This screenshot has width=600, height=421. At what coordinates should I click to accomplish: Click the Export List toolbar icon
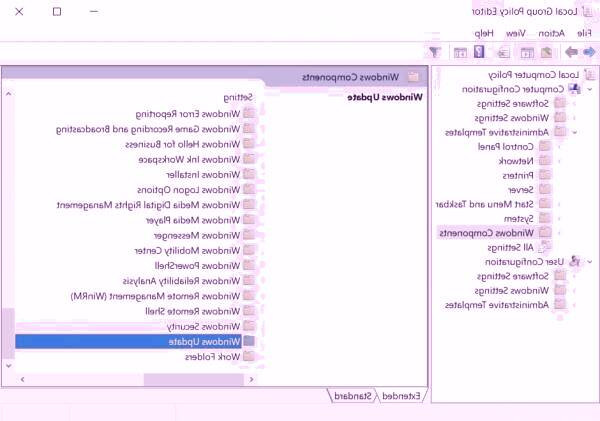pyautogui.click(x=503, y=52)
